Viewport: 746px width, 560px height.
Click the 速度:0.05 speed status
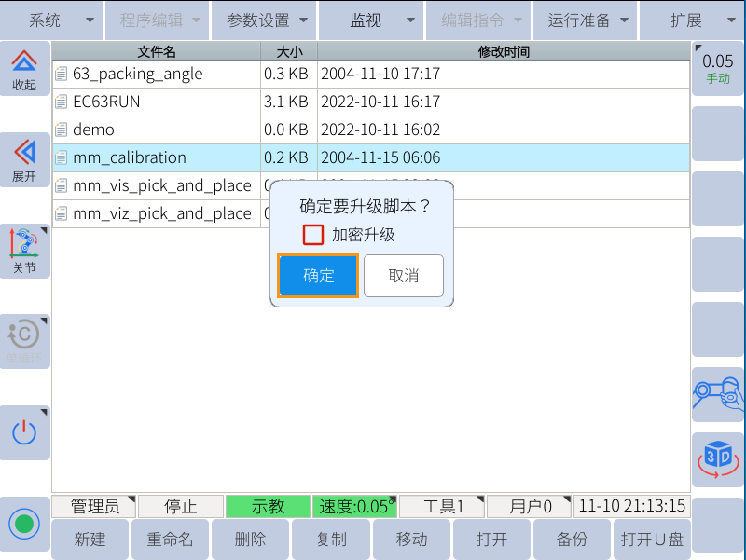click(x=355, y=506)
